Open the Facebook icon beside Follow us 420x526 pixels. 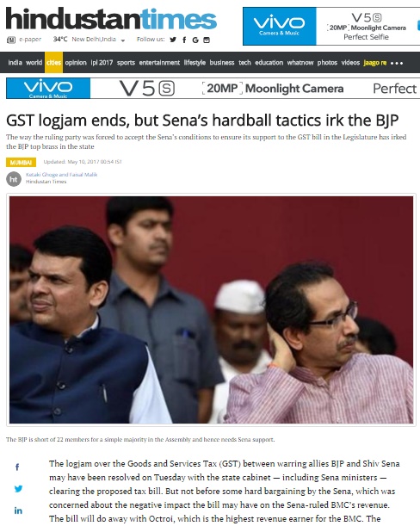click(x=184, y=40)
